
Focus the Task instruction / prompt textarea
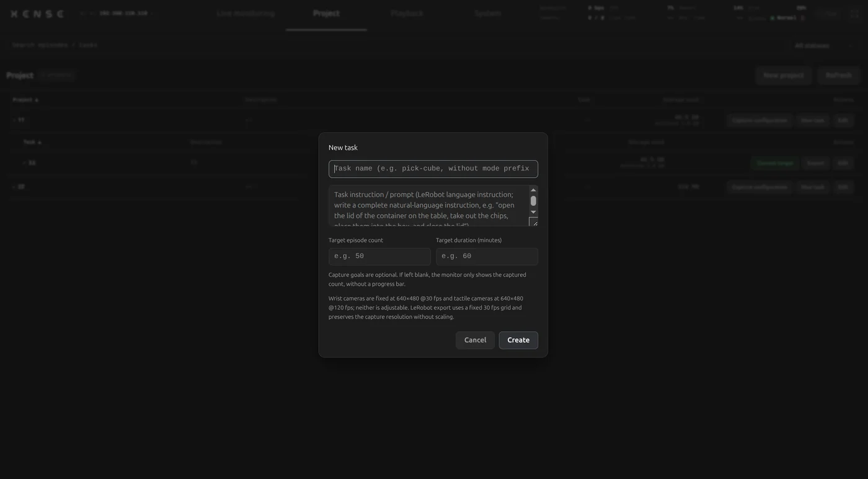pos(428,206)
